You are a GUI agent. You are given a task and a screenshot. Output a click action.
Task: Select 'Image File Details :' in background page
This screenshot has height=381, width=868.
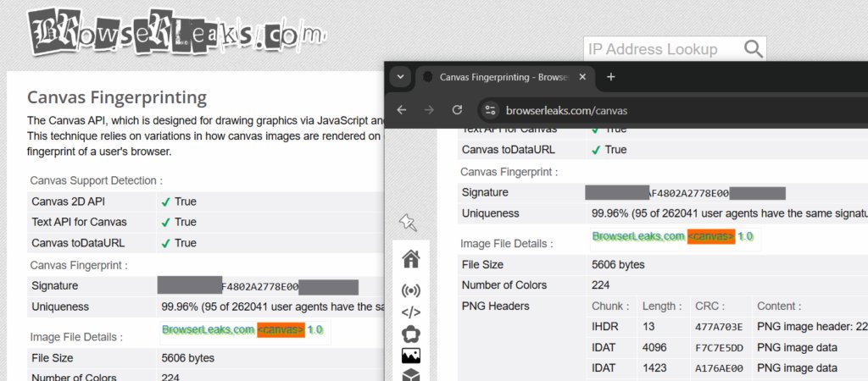tap(76, 337)
